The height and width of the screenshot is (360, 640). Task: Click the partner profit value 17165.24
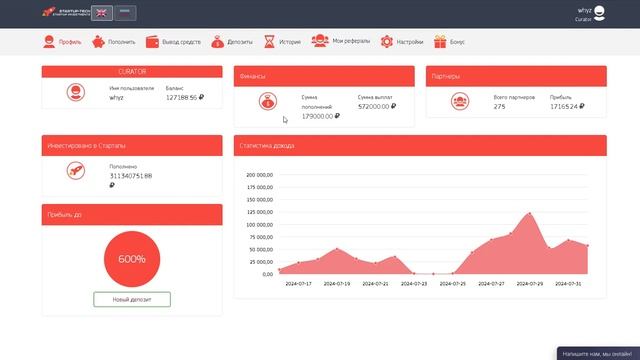click(x=567, y=107)
